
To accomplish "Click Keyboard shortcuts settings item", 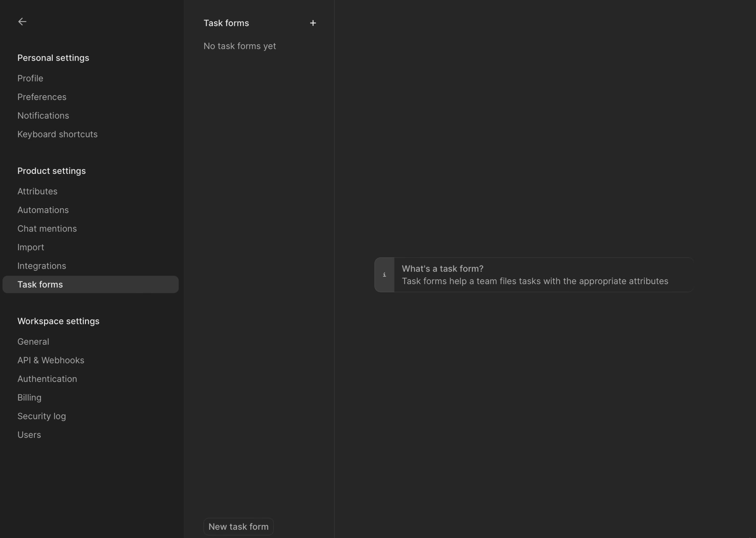I will point(57,134).
